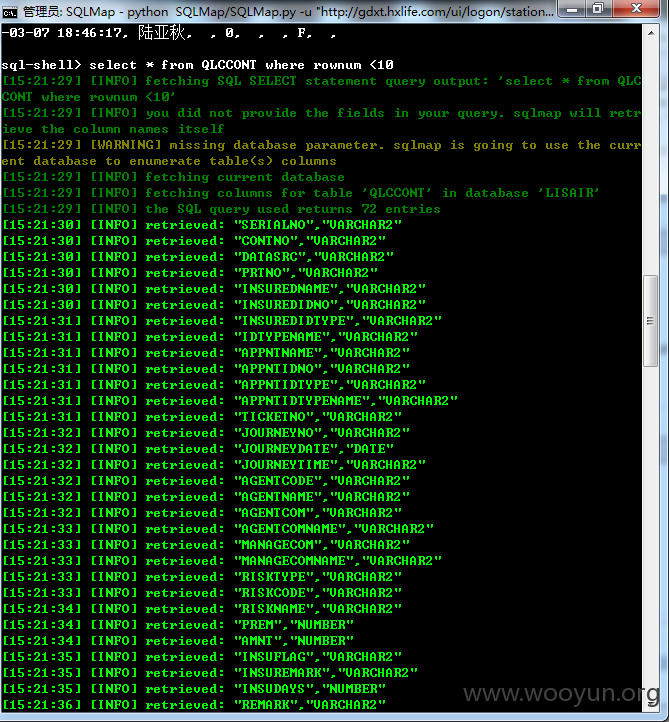Screen dimensions: 669x722
Task: Click the retrieved "MANAGECOM","VARCHAR2" line
Action: pos(206,545)
